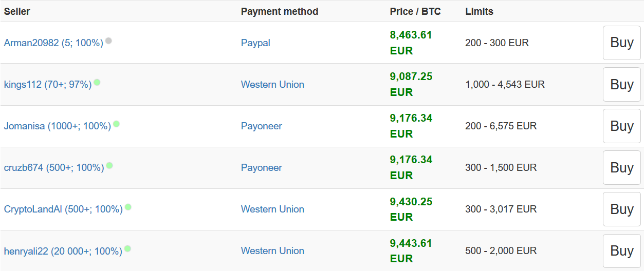The height and width of the screenshot is (271, 644).
Task: Select the Paypal payment method link
Action: (255, 43)
